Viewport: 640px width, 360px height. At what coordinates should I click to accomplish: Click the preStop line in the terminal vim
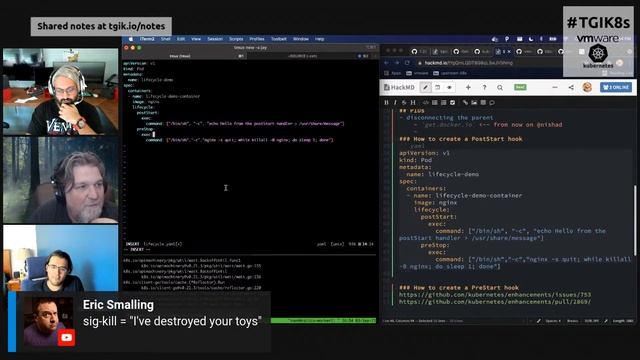pyautogui.click(x=145, y=129)
